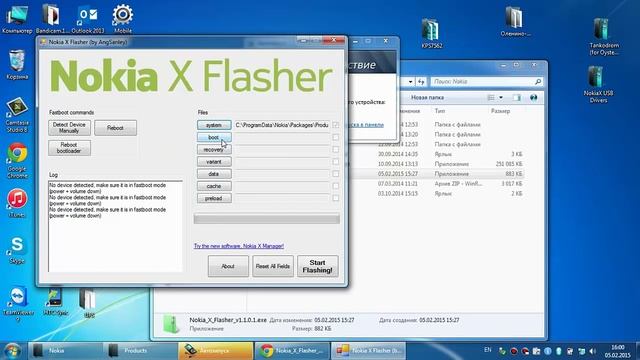Click the boot file browse button
This screenshot has height=360, width=640.
click(214, 137)
